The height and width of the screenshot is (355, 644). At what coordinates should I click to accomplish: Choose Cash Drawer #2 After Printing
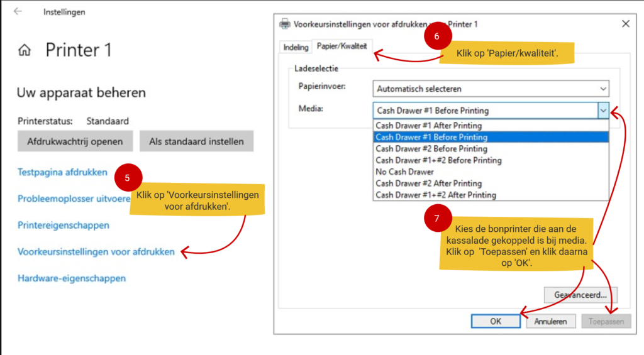click(x=428, y=183)
